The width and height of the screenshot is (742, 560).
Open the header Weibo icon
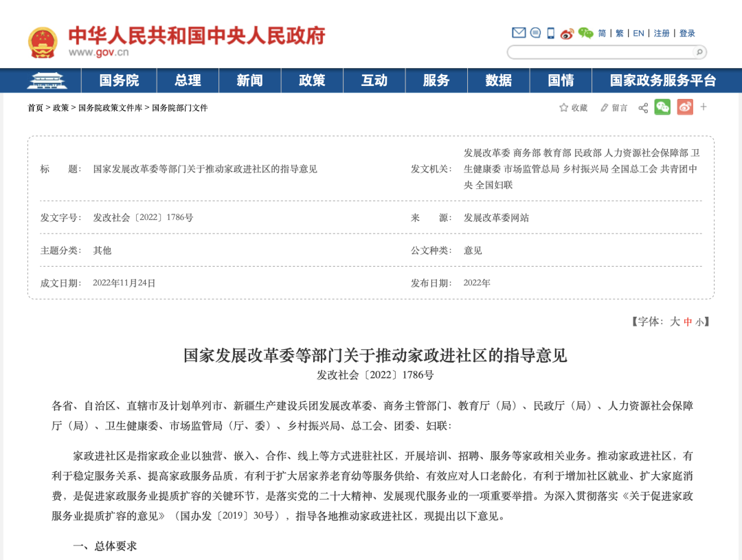(x=567, y=33)
